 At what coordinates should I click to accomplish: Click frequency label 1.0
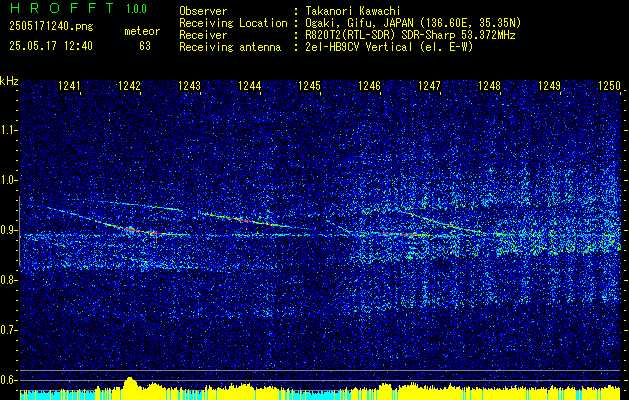point(8,180)
